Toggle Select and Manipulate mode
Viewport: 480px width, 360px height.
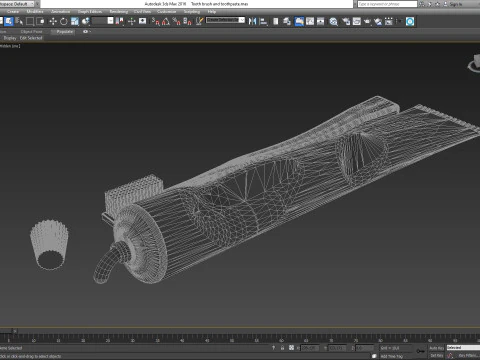(132, 21)
